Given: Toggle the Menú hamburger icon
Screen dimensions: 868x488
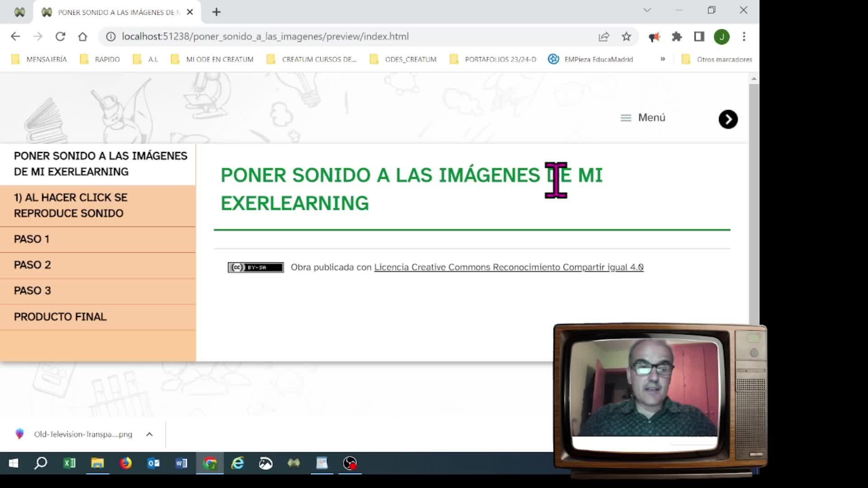Looking at the screenshot, I should click(x=626, y=118).
